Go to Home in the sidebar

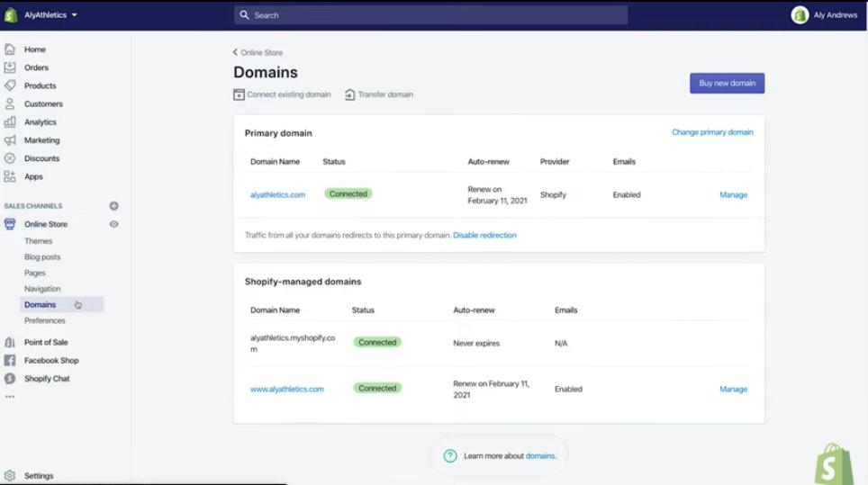point(35,49)
